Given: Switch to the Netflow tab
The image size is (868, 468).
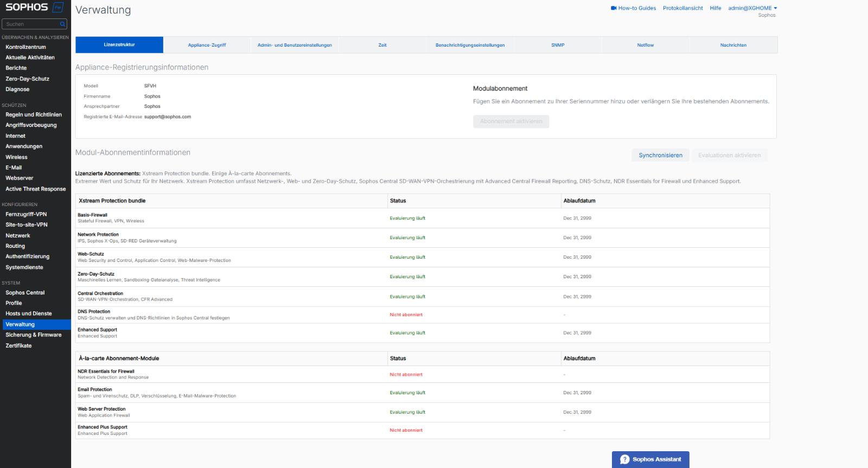Looking at the screenshot, I should click(646, 45).
